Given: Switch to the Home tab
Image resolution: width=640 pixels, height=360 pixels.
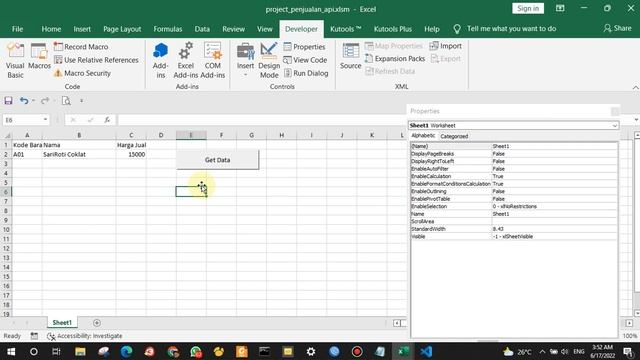Looking at the screenshot, I should (x=51, y=29).
